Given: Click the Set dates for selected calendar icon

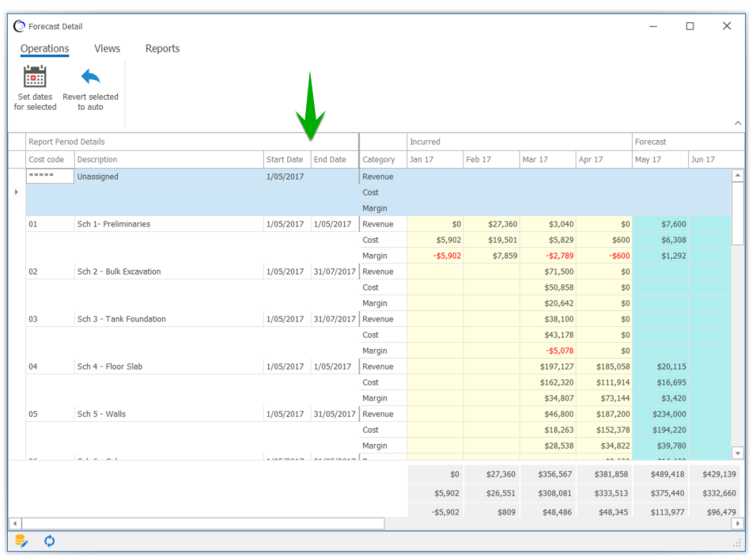Looking at the screenshot, I should (x=35, y=76).
